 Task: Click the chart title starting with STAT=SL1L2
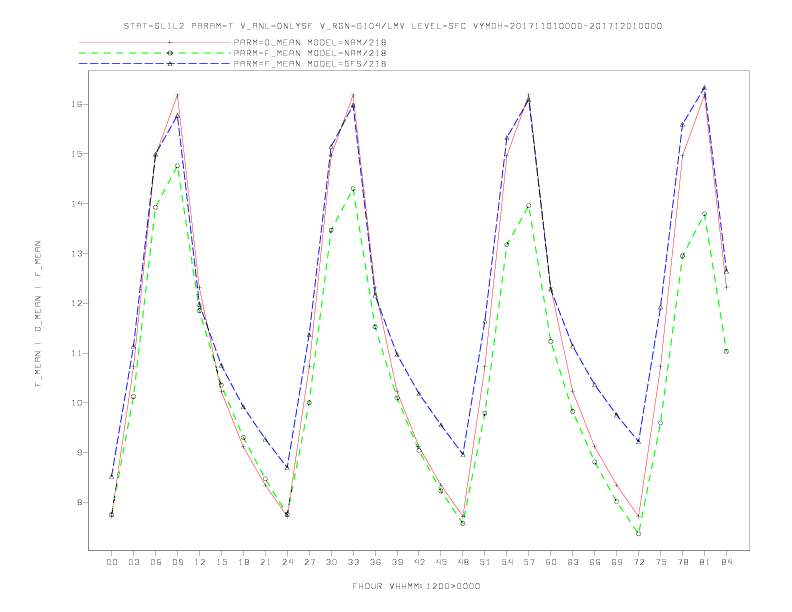[393, 26]
